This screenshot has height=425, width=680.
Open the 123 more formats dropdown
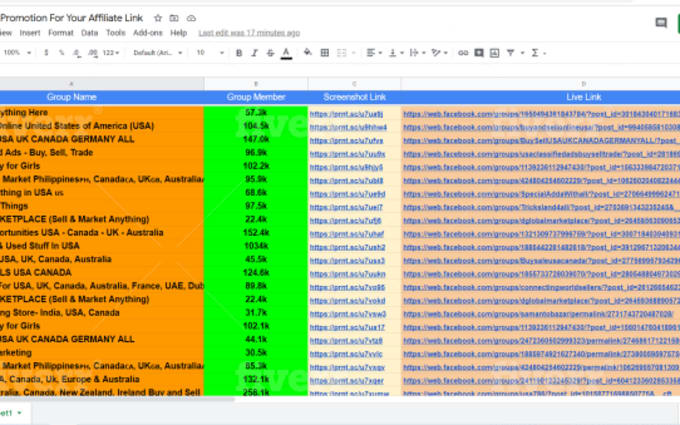111,53
